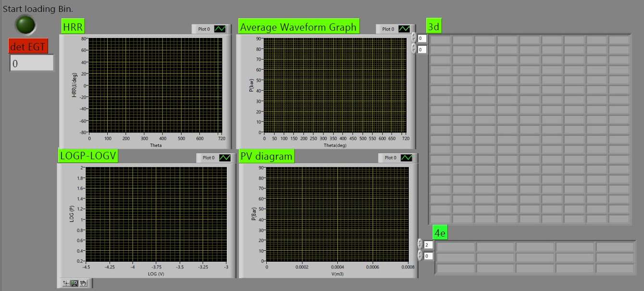
Task: Click the green HRR title label
Action: tap(72, 26)
